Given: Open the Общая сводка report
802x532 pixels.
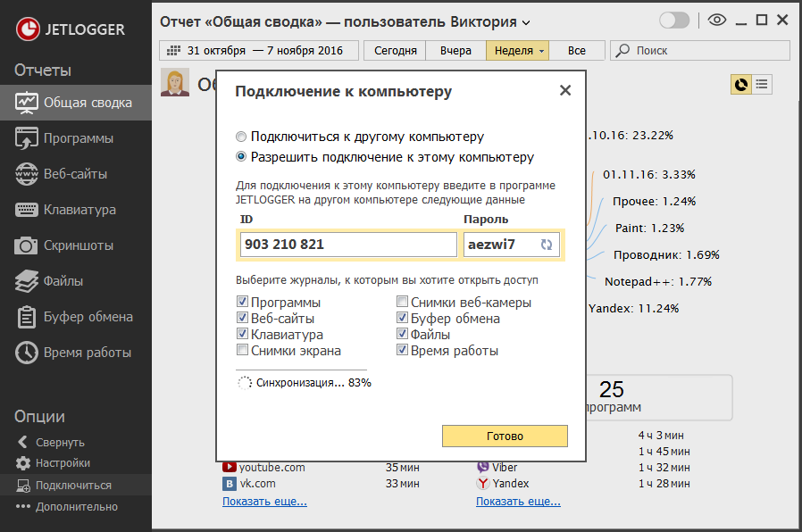Looking at the screenshot, I should [76, 103].
